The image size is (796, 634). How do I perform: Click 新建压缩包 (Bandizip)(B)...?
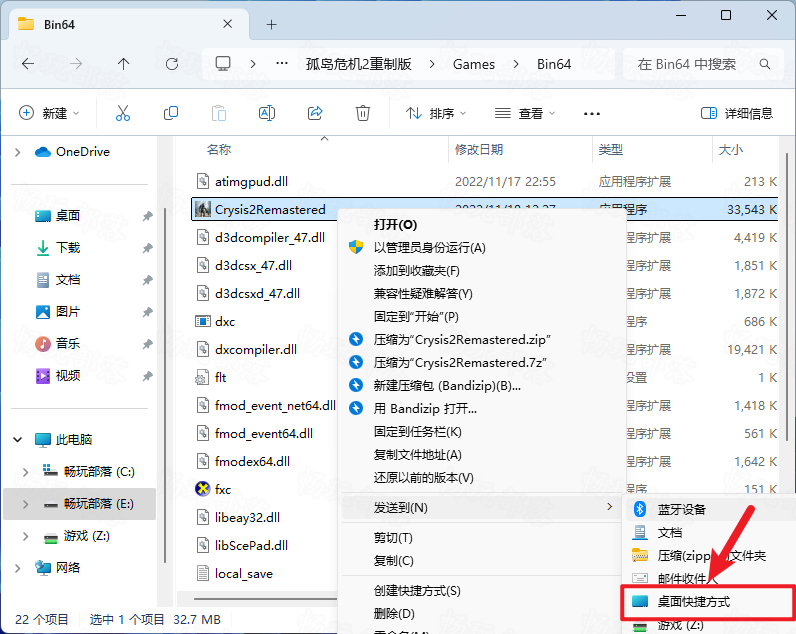[447, 385]
